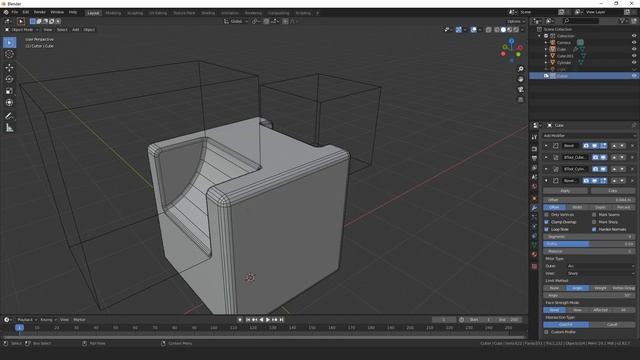
Task: Open the Inner miter type dropdown
Action: 601,273
